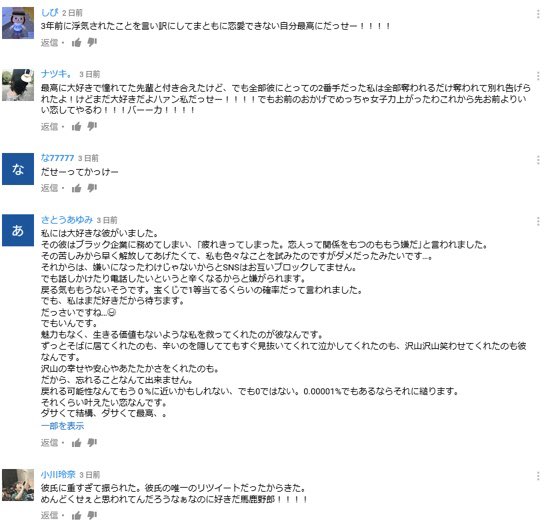
Task: Open ナツキ。's channel name link
Action: (57, 74)
